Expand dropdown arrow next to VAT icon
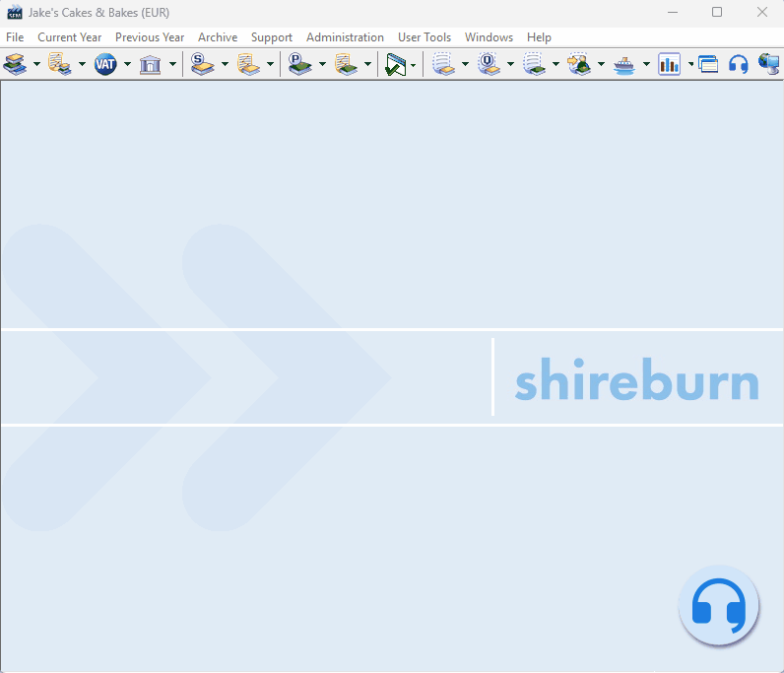784x673 pixels. coord(127,64)
